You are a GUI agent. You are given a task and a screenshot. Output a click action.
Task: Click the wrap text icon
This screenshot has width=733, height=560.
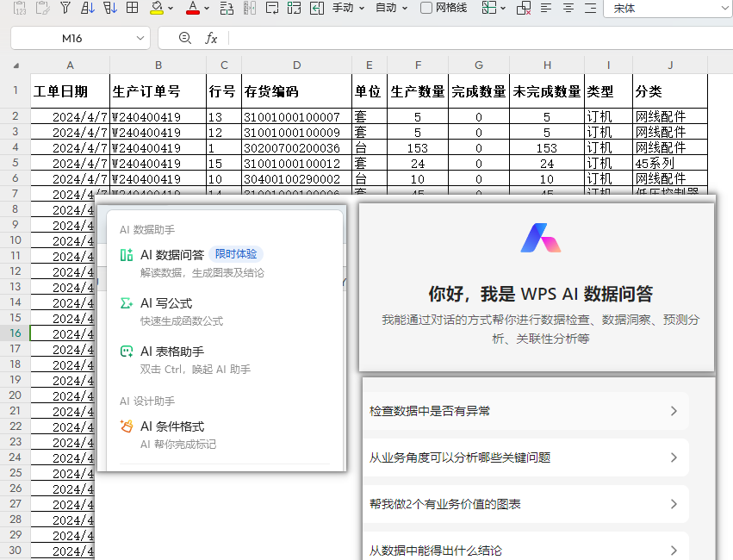pyautogui.click(x=271, y=8)
